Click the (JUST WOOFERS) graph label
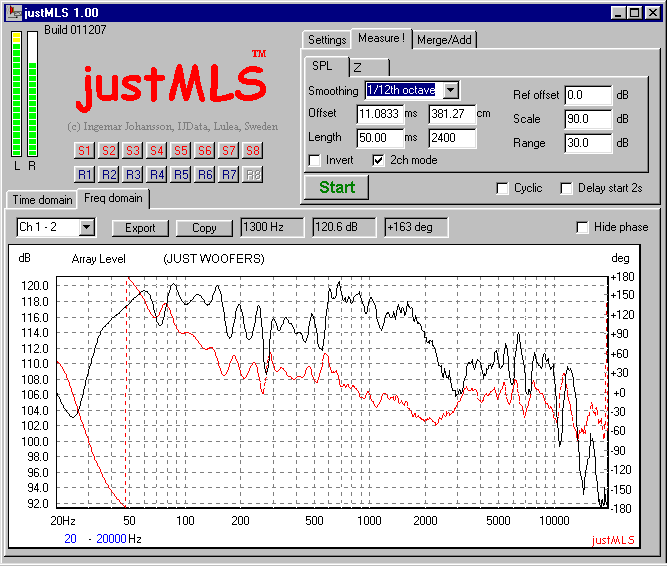This screenshot has height=566, width=667. coord(214,259)
